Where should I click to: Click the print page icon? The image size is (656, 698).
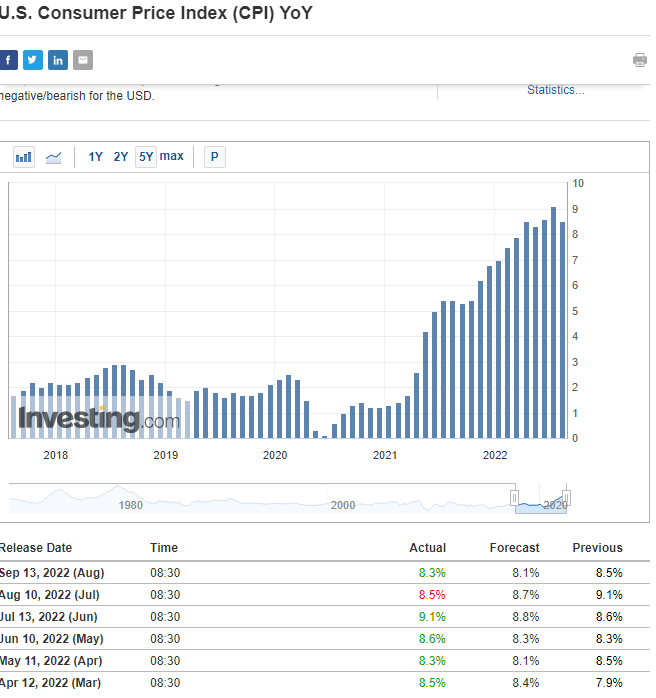(640, 60)
